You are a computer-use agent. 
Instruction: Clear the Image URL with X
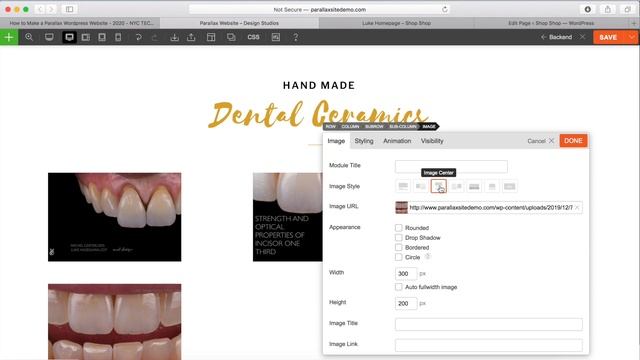577,207
